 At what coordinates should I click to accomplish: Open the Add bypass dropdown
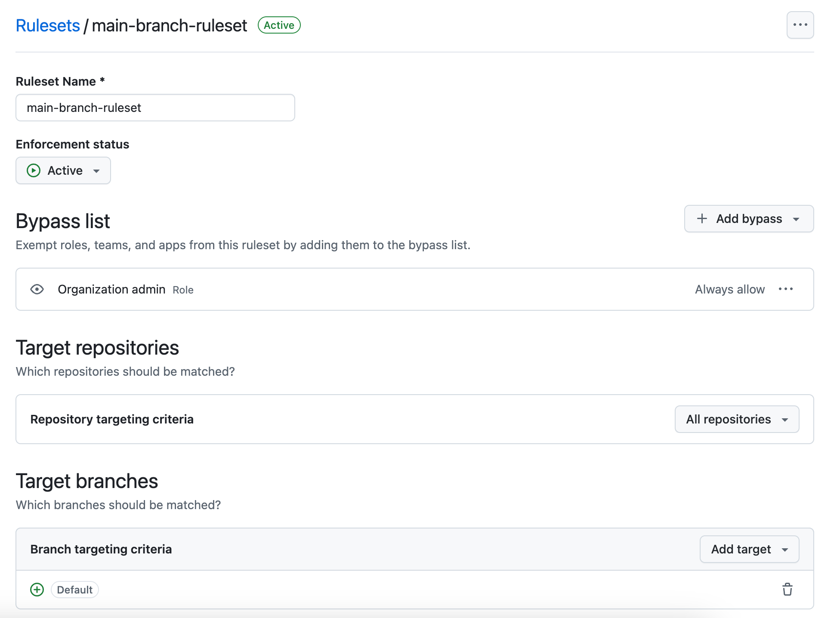749,219
